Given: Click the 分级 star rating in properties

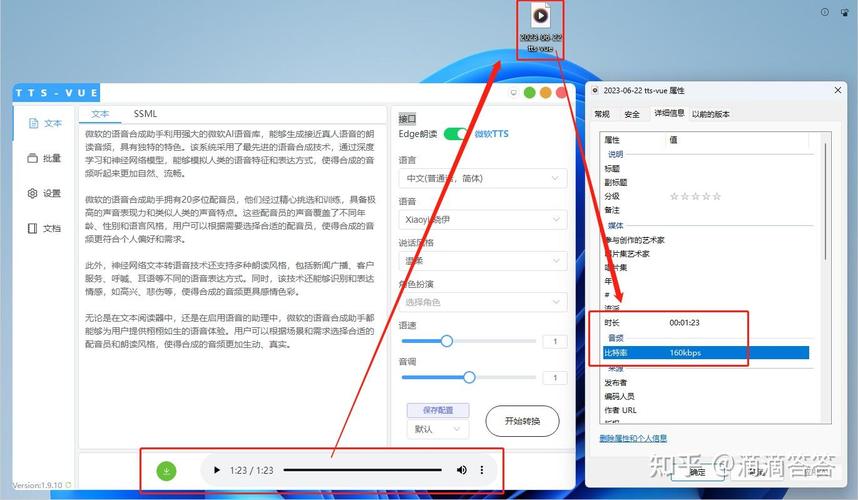Looking at the screenshot, I should pyautogui.click(x=695, y=196).
